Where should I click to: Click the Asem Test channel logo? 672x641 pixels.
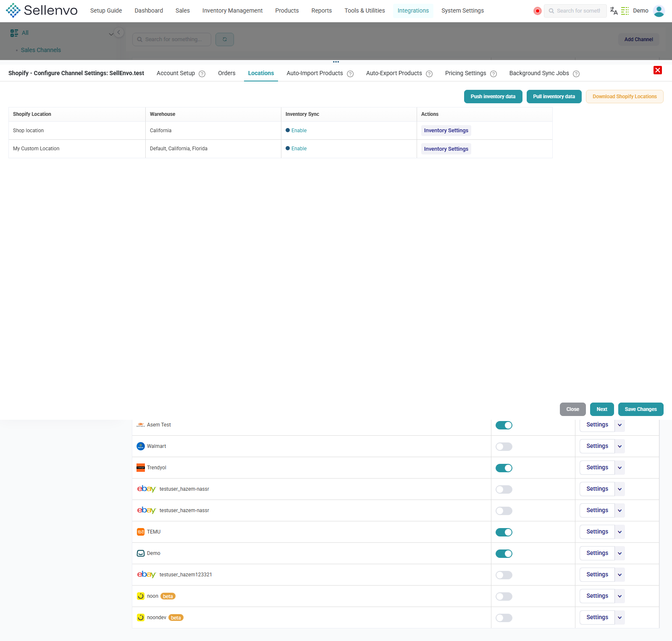pyautogui.click(x=141, y=425)
